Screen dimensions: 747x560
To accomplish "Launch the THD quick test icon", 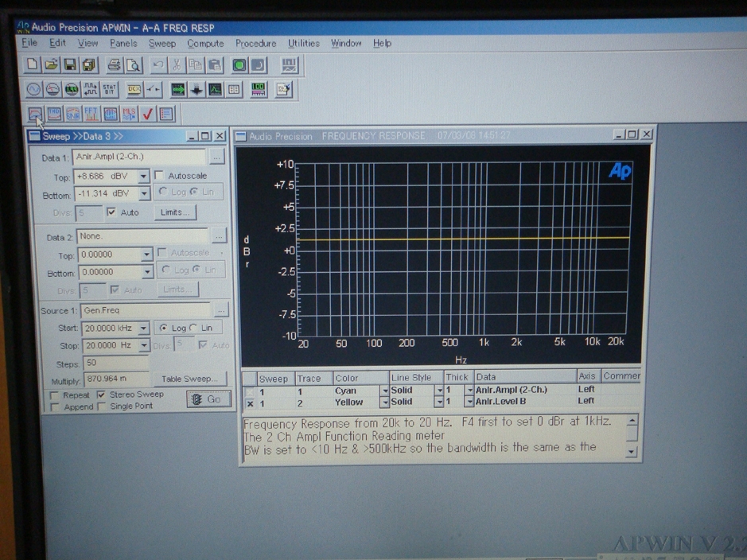I will click(54, 114).
